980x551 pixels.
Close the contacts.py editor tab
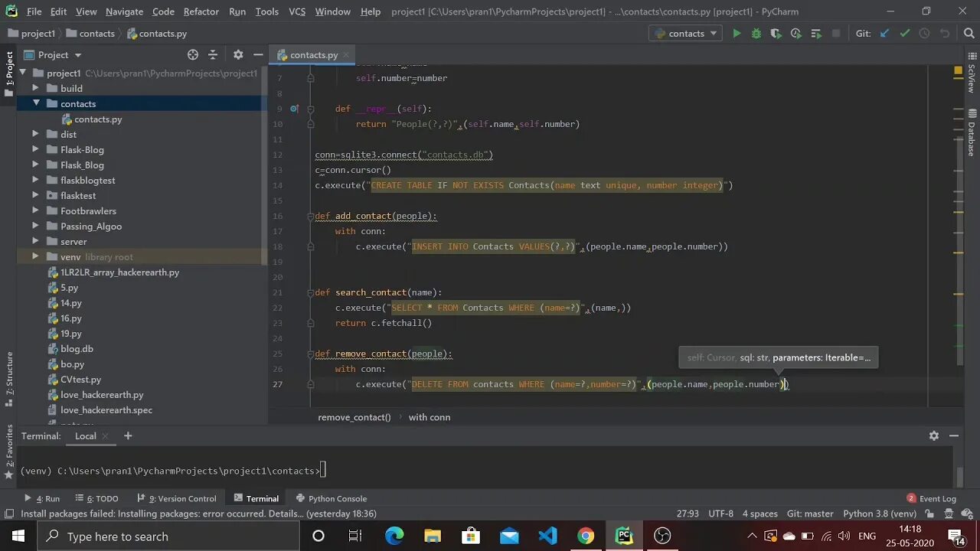click(346, 55)
